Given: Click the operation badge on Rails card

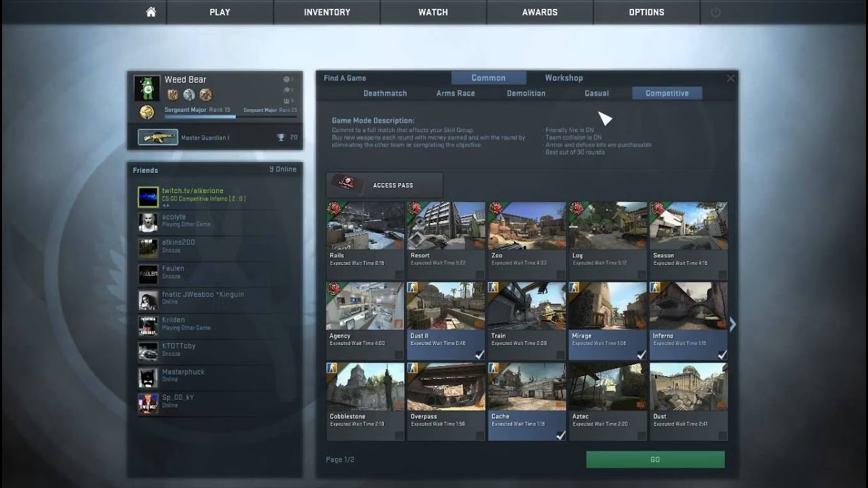Looking at the screenshot, I should pos(334,209).
